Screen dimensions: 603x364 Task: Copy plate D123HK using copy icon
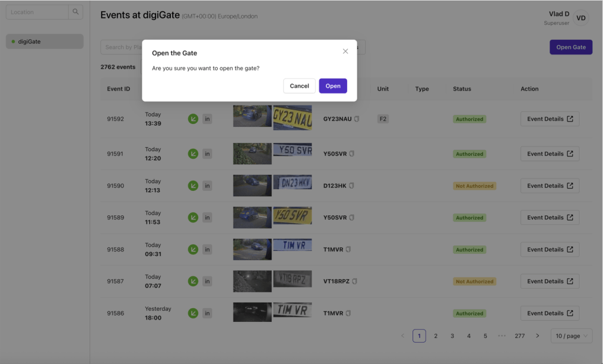pos(351,186)
